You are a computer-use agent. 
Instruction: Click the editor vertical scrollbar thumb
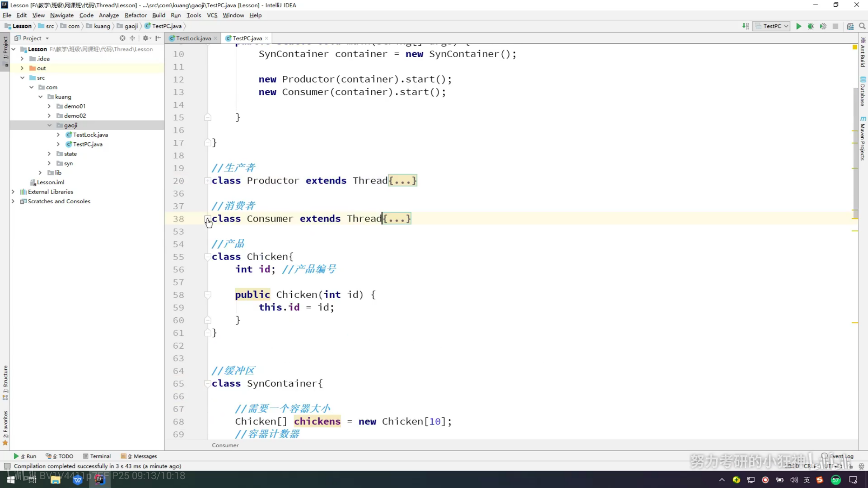[855, 152]
